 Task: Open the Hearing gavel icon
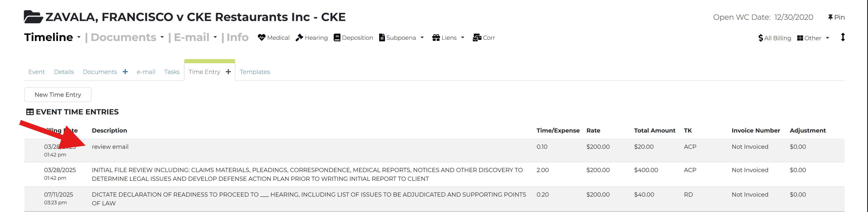(299, 37)
